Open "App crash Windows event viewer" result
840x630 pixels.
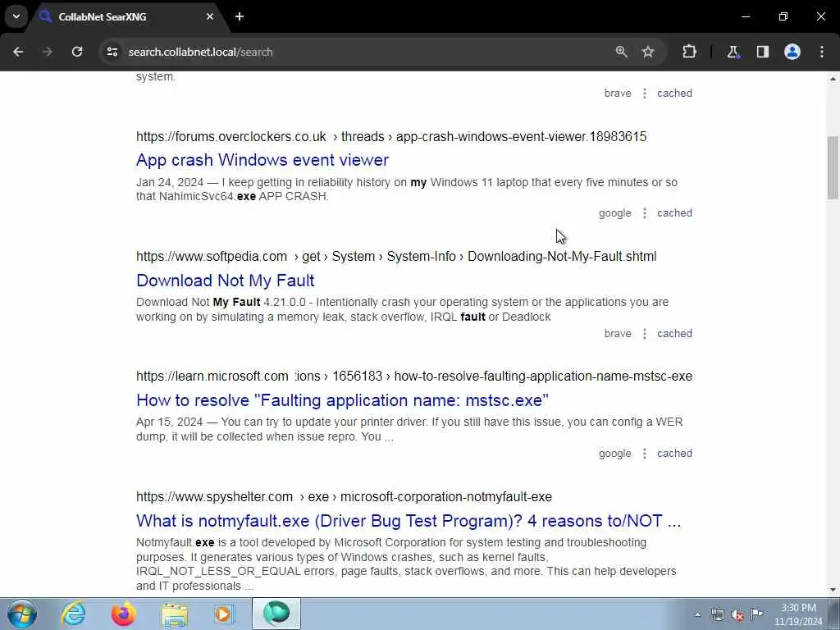[262, 160]
